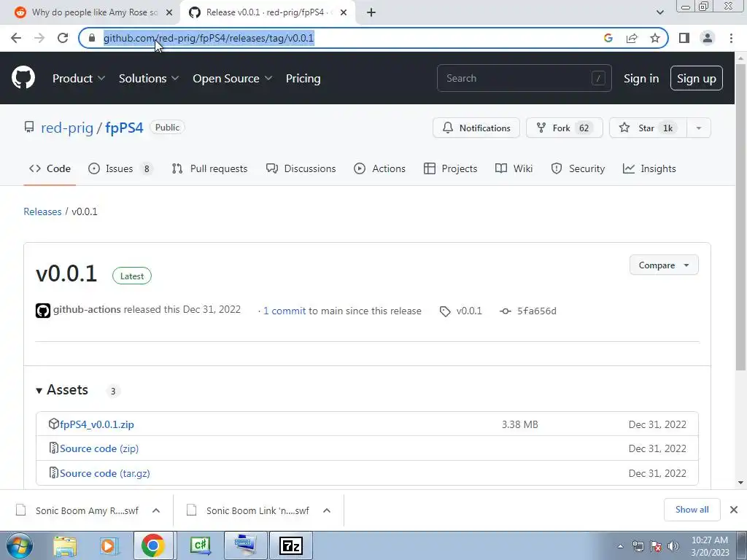Click the 1 commit link
The width and height of the screenshot is (747, 560).
(x=285, y=311)
